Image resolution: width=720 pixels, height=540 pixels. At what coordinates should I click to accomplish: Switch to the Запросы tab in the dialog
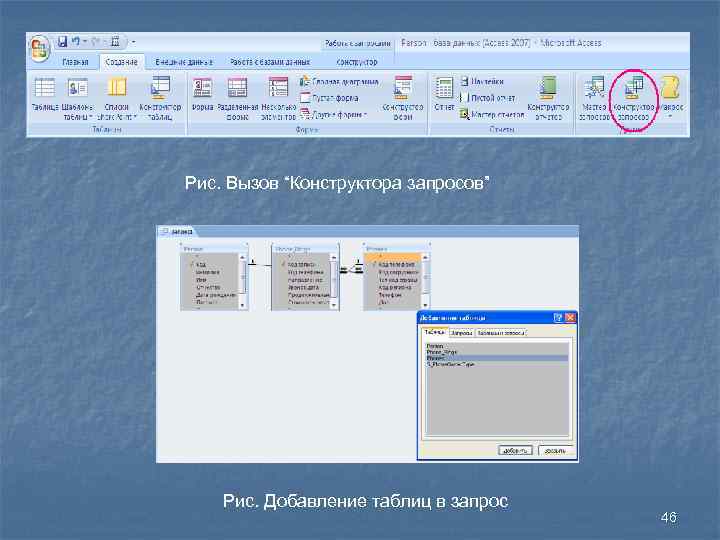[461, 333]
